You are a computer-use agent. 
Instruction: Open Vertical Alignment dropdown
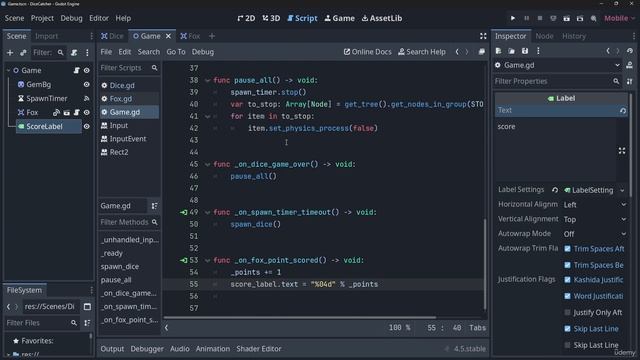[x=594, y=220]
